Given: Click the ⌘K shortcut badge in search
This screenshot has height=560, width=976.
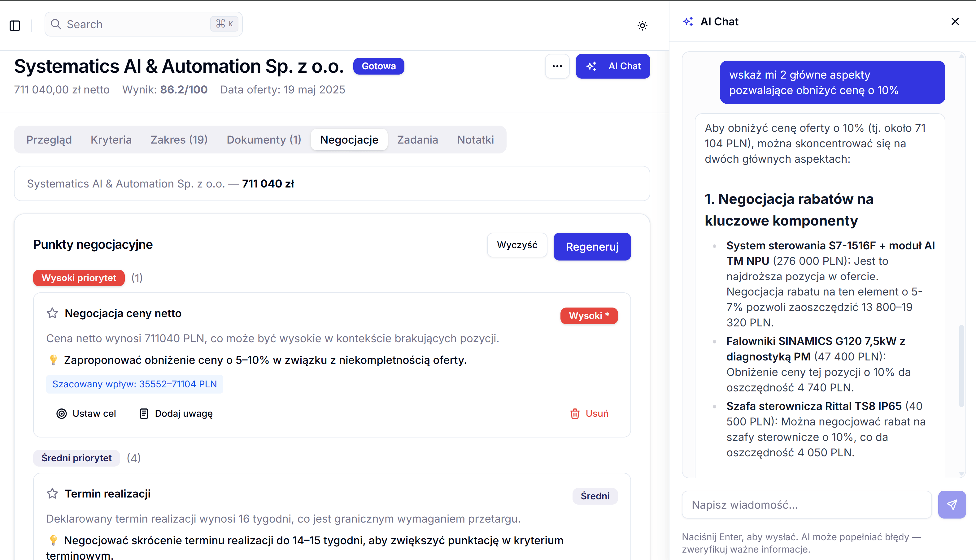Looking at the screenshot, I should coord(224,24).
